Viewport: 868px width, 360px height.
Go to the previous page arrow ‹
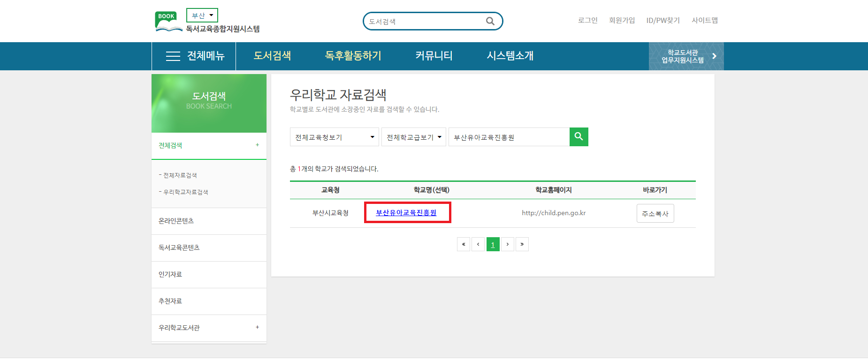tap(478, 244)
